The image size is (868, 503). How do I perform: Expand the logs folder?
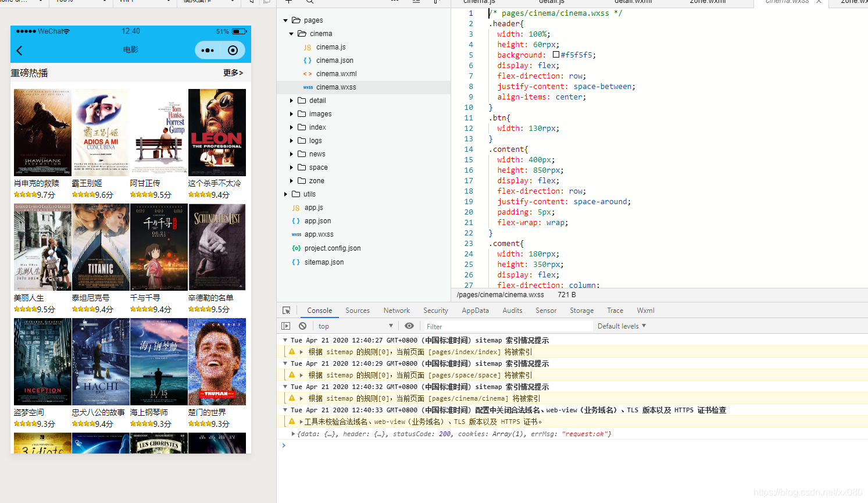point(291,141)
